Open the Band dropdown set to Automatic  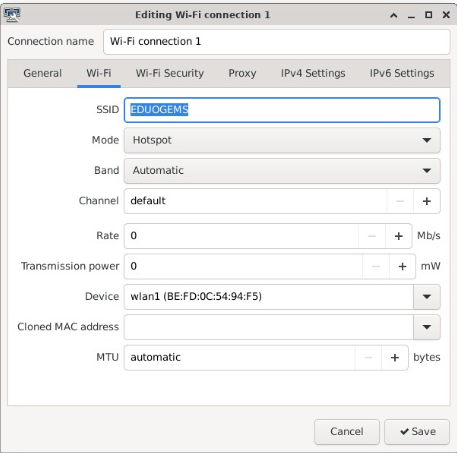282,171
